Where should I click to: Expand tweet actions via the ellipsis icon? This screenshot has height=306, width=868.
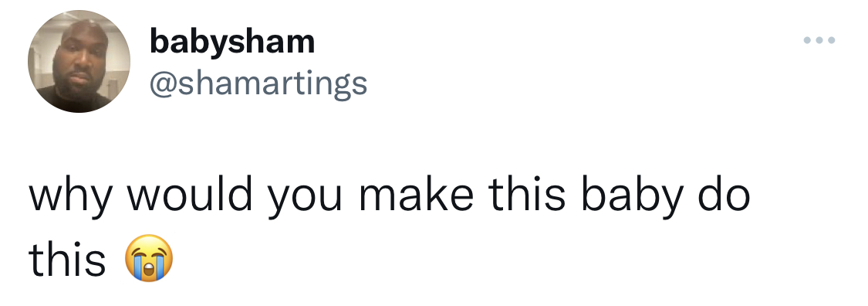(x=819, y=40)
